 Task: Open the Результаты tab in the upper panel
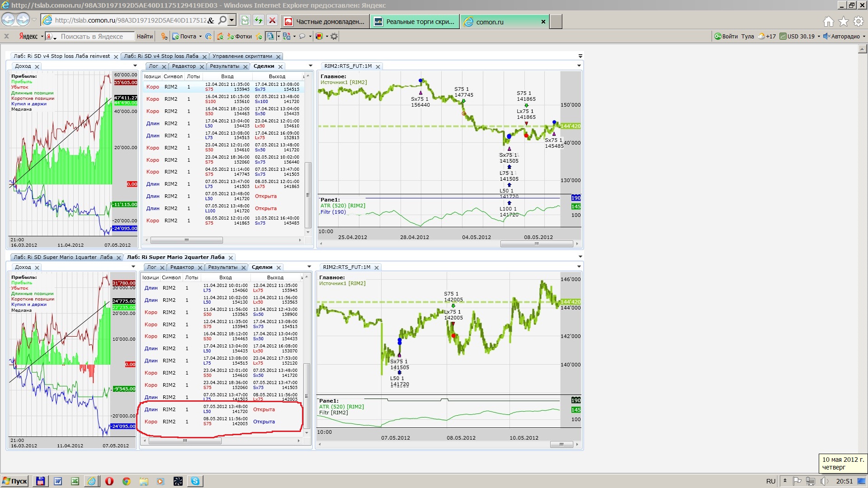tap(225, 66)
